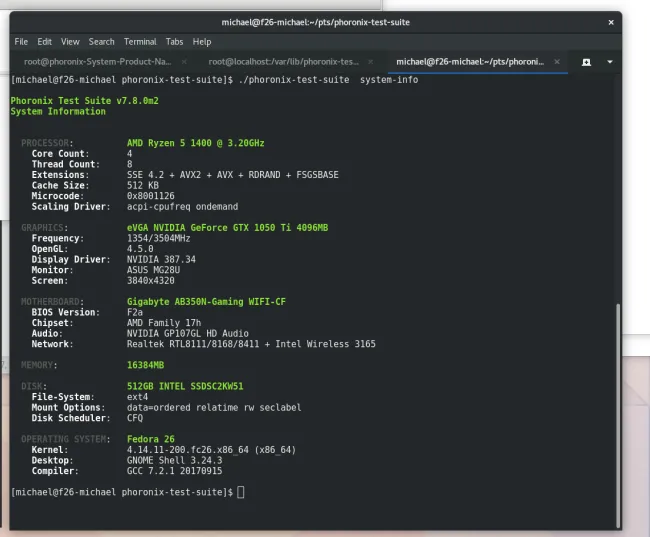The width and height of the screenshot is (650, 537).
Task: Click 'Phoronix Test Suite v7.8.0m2' heading
Action: (x=85, y=101)
